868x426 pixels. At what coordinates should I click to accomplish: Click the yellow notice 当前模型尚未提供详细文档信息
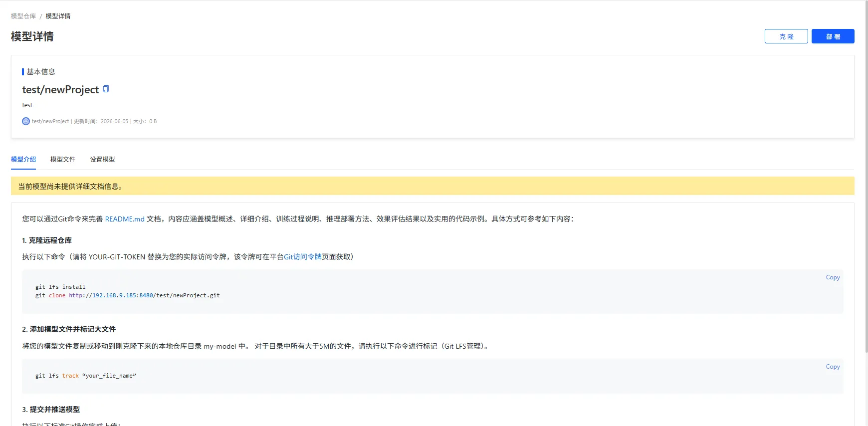433,186
